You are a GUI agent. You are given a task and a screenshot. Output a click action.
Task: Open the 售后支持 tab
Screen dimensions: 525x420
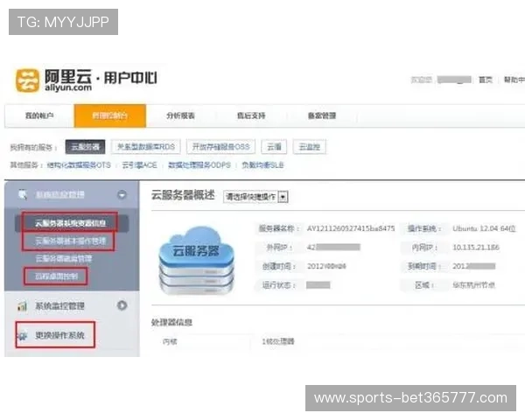[x=251, y=115]
